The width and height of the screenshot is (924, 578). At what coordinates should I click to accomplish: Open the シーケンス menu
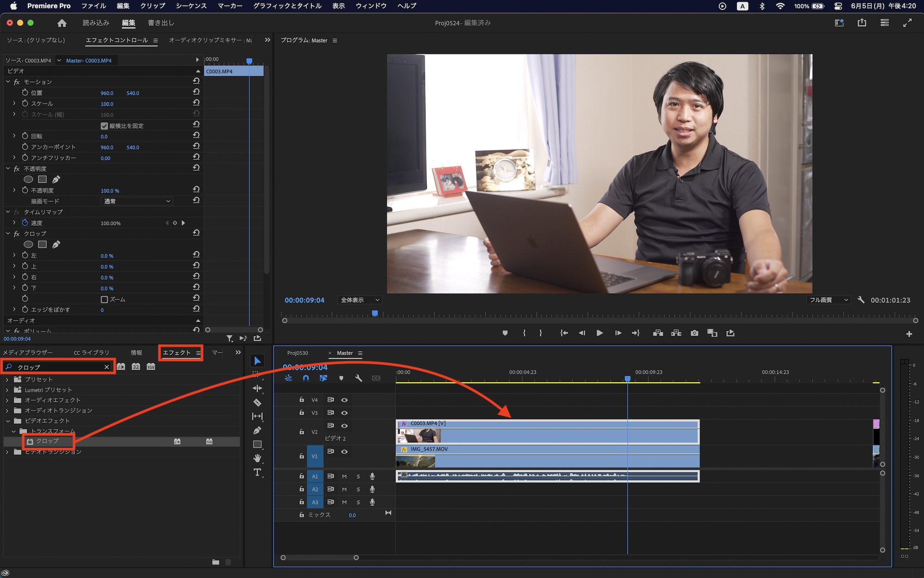click(x=191, y=6)
